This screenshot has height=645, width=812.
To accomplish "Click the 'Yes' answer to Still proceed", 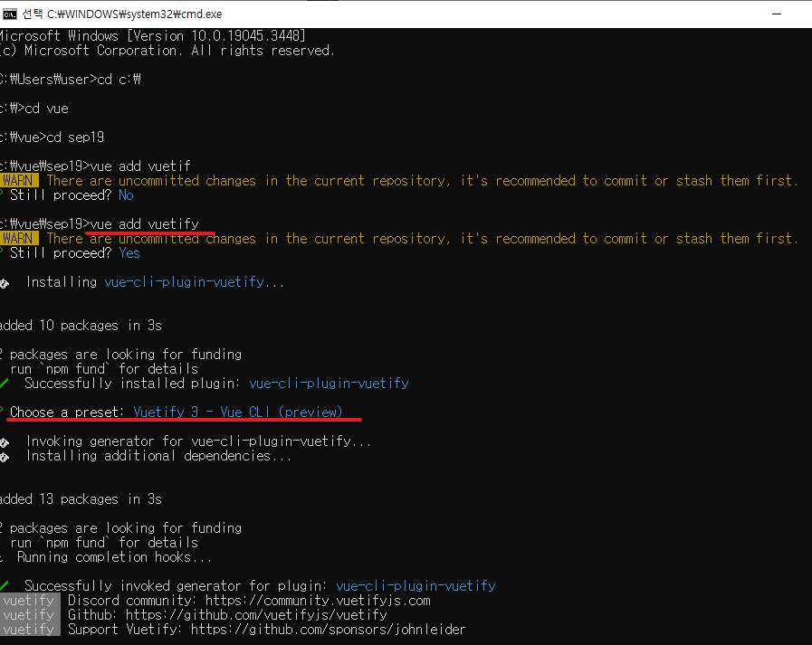I will point(129,253).
